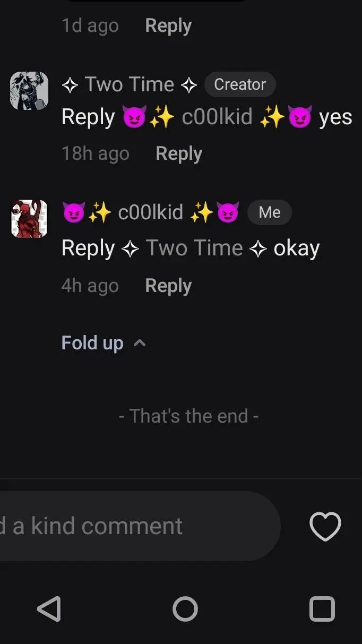Tap the Two Time mention in the okay reply
This screenshot has height=644, width=362.
point(194,248)
